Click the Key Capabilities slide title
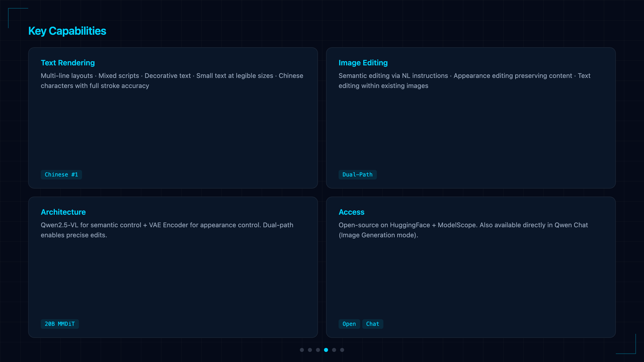This screenshot has height=362, width=644. pos(67,31)
